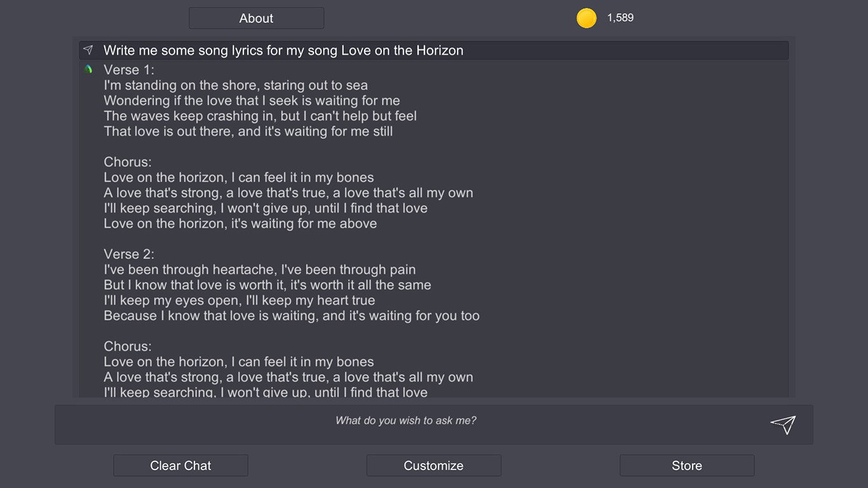Clear the chat history
The width and height of the screenshot is (868, 488).
coord(180,466)
